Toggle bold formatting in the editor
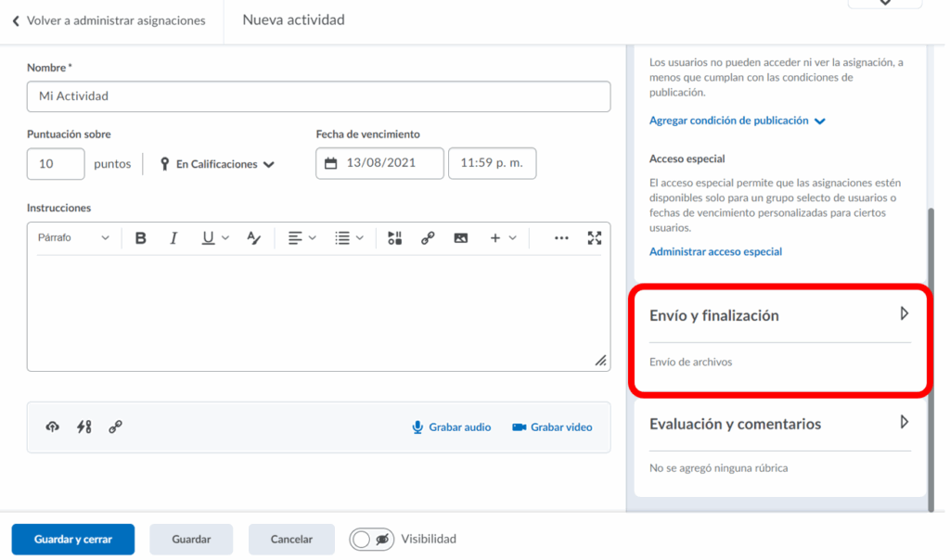Screen dimensions: 950x560 click(141, 238)
